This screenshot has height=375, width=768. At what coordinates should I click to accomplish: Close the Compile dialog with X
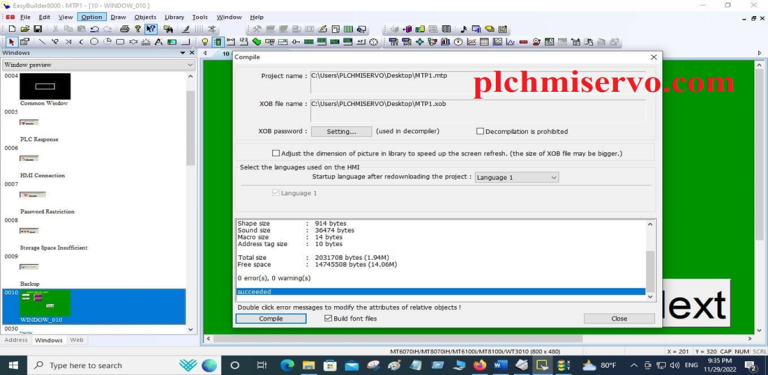coord(653,57)
